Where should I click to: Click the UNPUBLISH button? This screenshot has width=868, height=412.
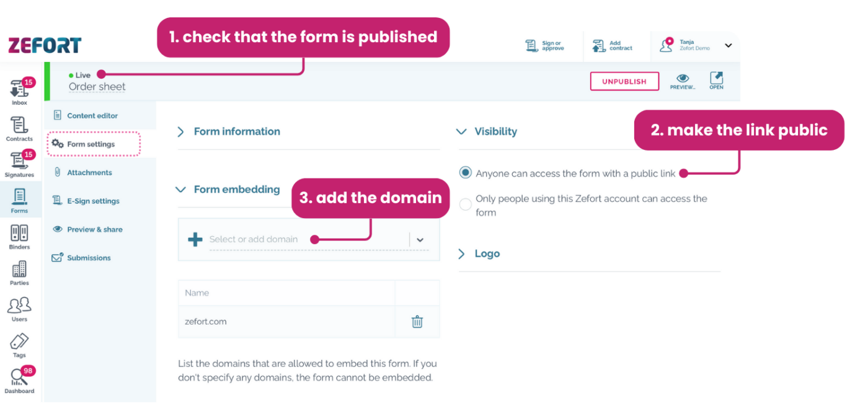[624, 81]
